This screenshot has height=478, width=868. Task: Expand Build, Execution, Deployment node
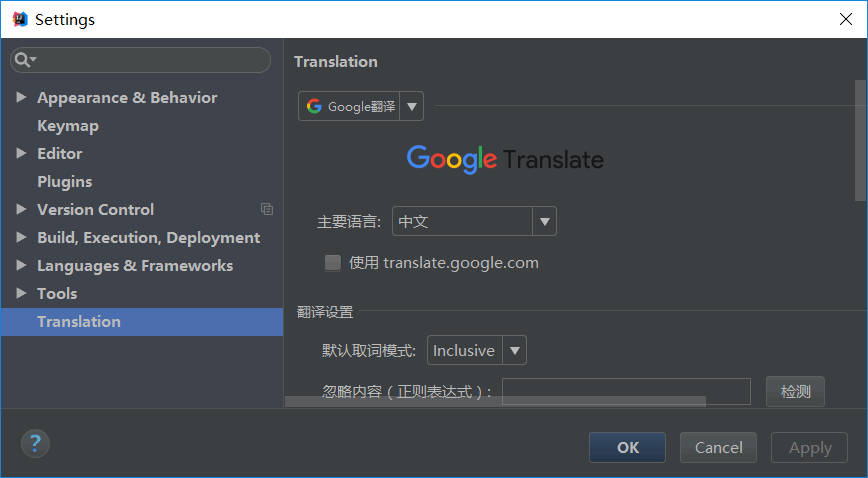tap(21, 237)
